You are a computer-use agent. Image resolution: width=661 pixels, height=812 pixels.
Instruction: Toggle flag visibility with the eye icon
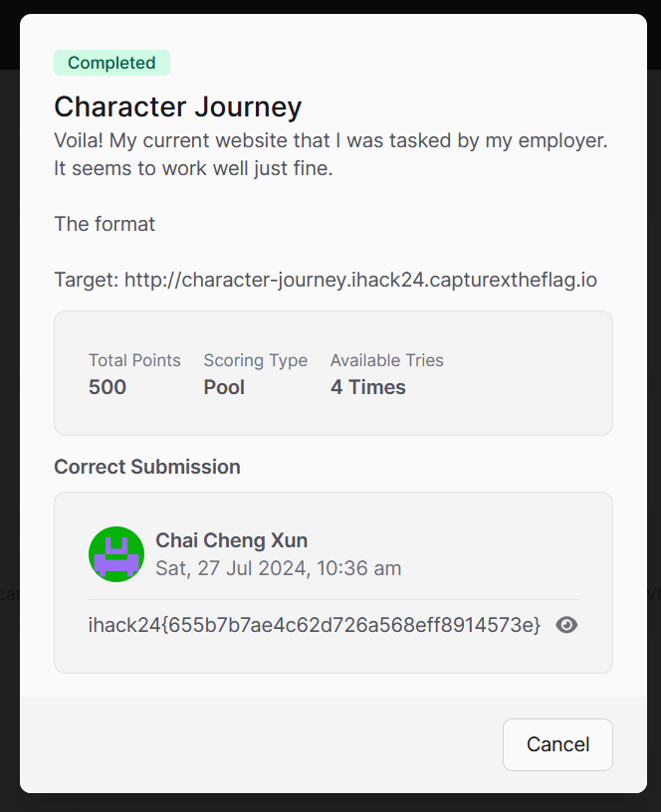click(x=566, y=625)
